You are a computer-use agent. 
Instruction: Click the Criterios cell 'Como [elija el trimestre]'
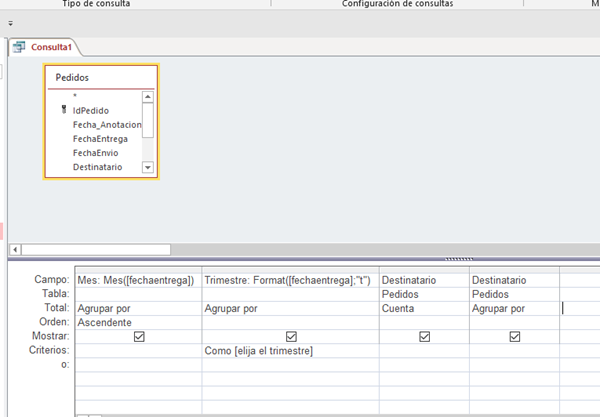click(291, 351)
